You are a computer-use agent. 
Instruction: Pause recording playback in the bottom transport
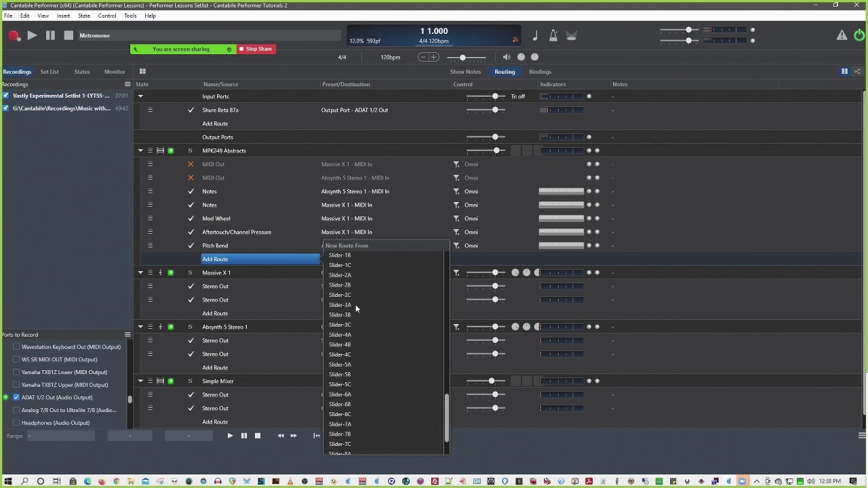243,436
